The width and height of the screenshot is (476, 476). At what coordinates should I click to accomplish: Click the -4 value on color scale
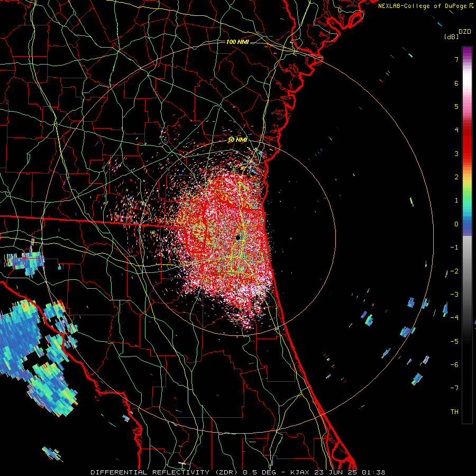[454, 317]
